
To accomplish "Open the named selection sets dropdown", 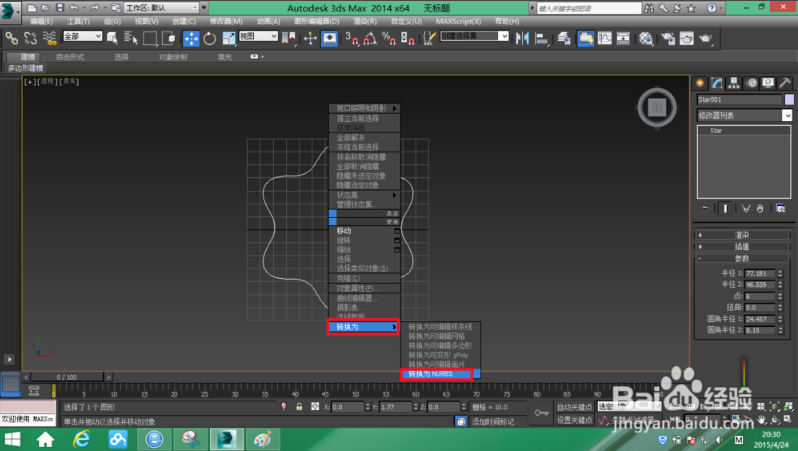I will click(x=474, y=36).
